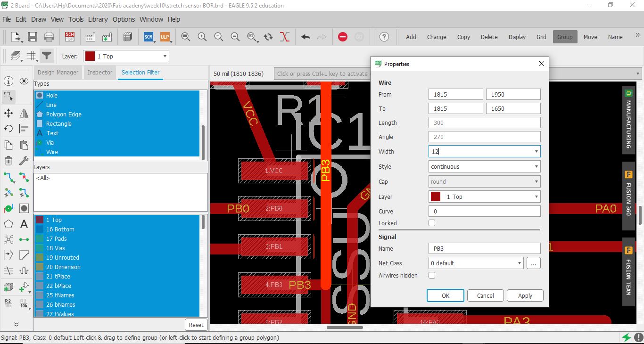Click Reset in the Selection Filter panel
The image size is (644, 344).
point(196,325)
